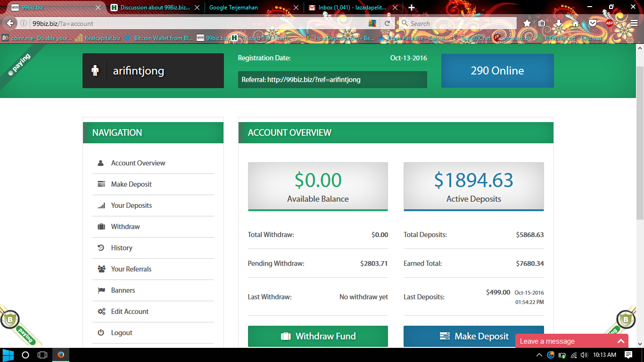The height and width of the screenshot is (362, 644).
Task: Open the Firefox hamburger menu
Action: [634, 23]
